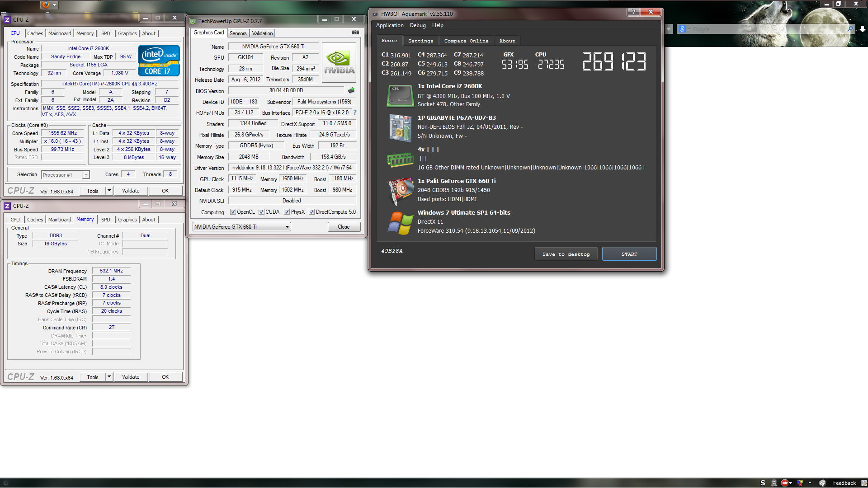The image size is (868, 488).
Task: Open the Tools dropdown arrow in upper CPU-Z
Action: [109, 191]
